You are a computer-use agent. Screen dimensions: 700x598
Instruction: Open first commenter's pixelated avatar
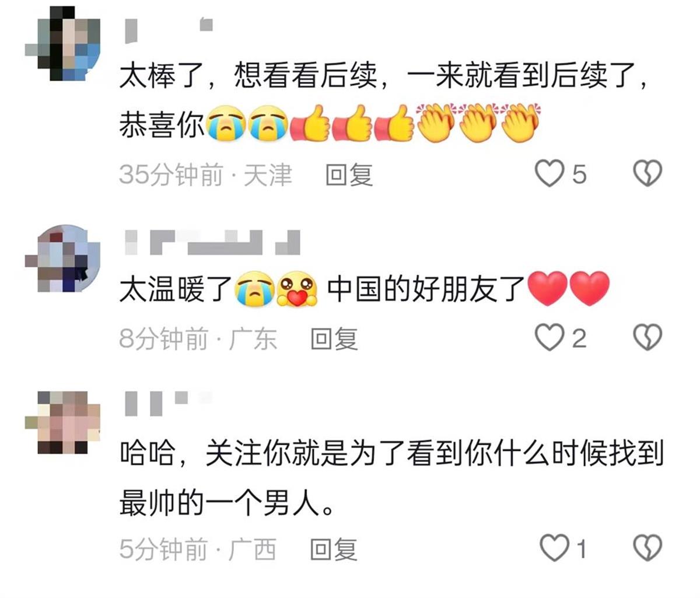click(x=62, y=44)
